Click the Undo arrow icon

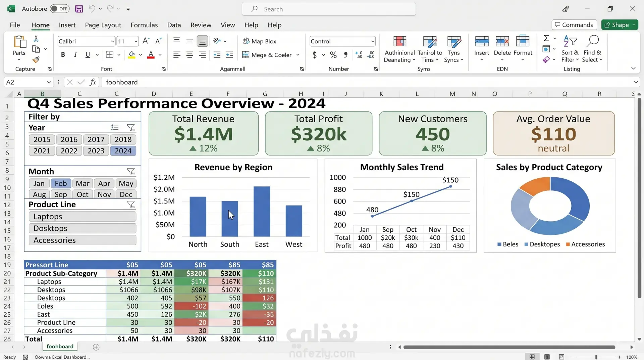pos(92,9)
